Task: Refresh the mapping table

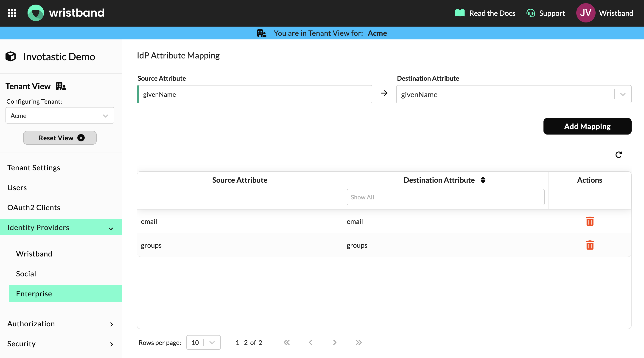Action: (619, 155)
